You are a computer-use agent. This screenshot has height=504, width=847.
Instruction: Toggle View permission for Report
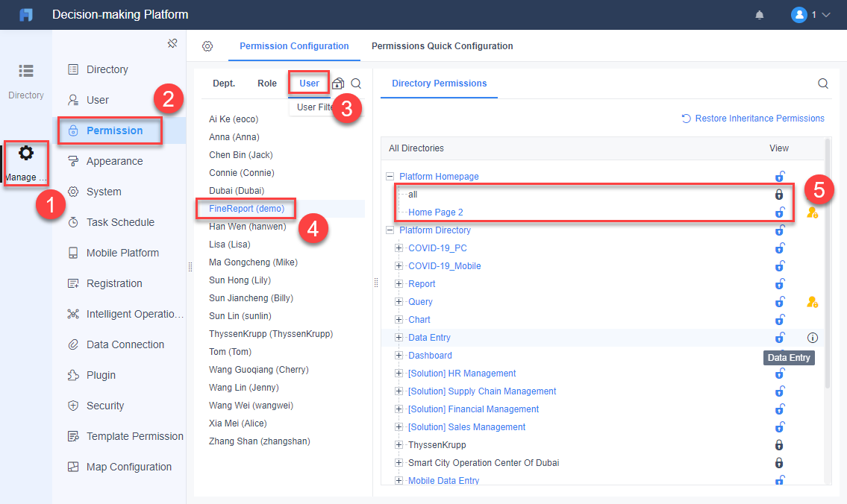tap(780, 284)
